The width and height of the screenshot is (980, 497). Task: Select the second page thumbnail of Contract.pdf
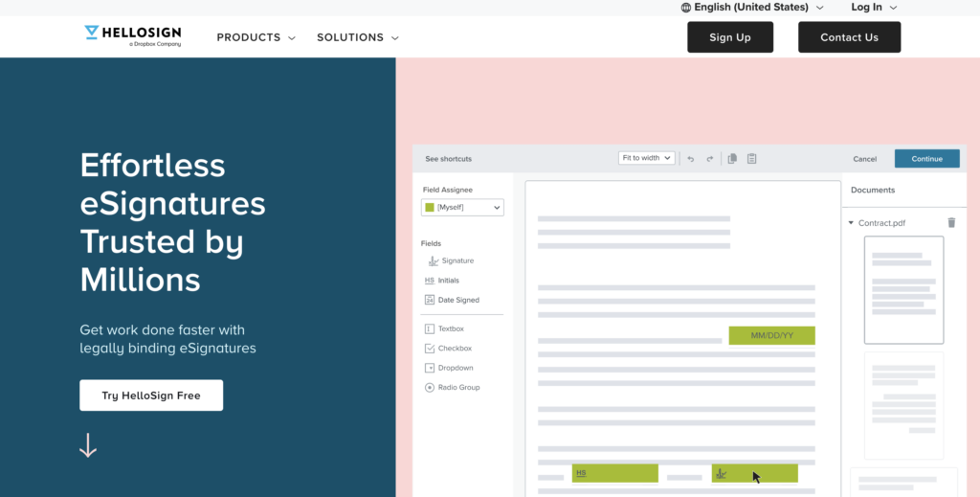click(903, 406)
